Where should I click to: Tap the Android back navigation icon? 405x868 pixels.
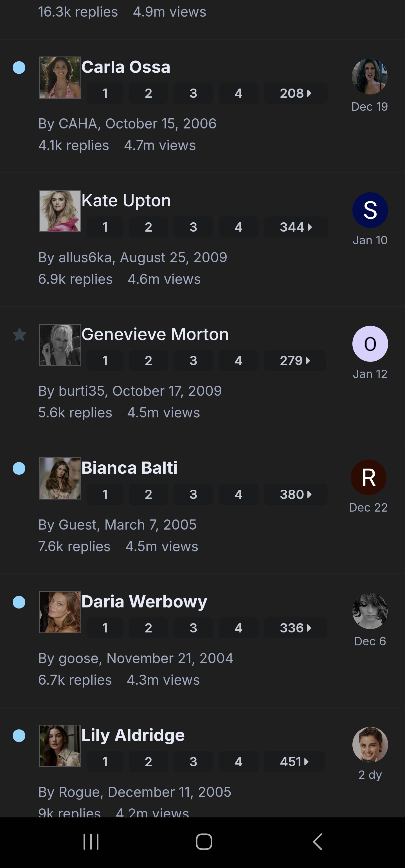[x=317, y=842]
